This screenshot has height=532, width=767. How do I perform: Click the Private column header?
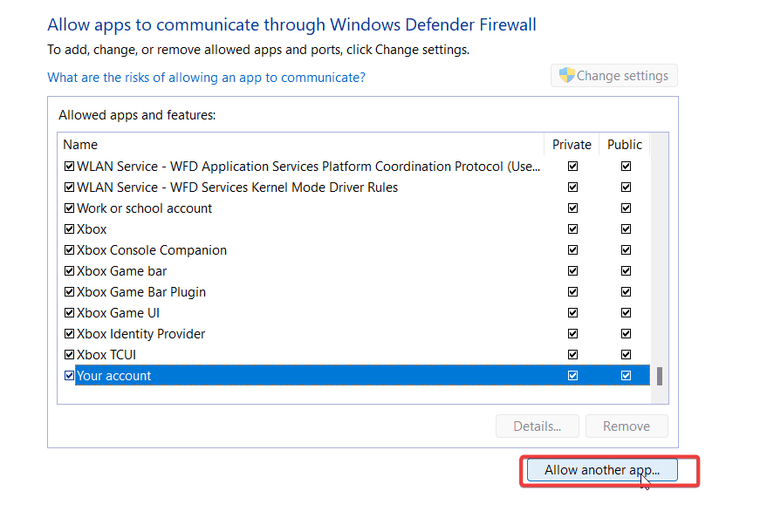click(x=572, y=145)
